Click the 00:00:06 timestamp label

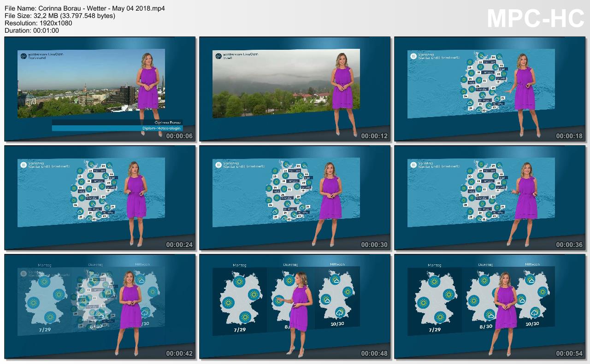tap(179, 136)
